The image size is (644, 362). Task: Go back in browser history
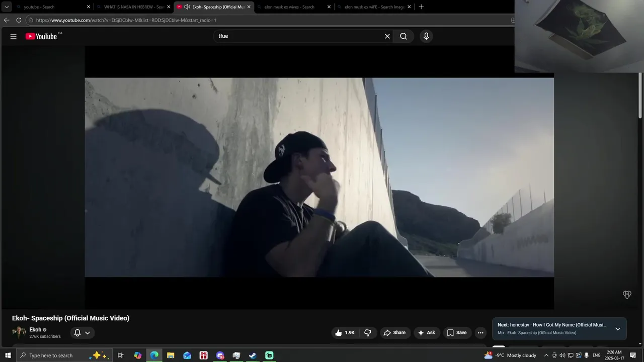[7, 20]
